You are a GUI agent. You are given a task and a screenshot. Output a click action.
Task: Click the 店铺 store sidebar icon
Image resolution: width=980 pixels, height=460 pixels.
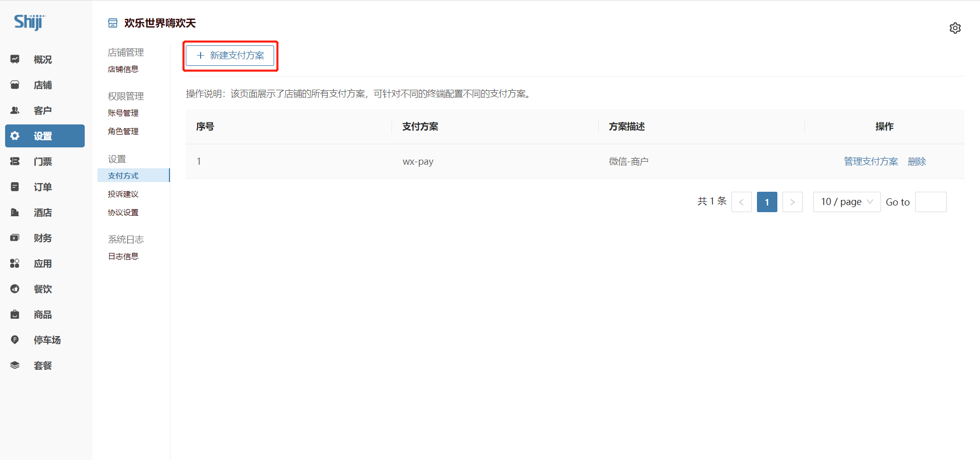tap(15, 85)
